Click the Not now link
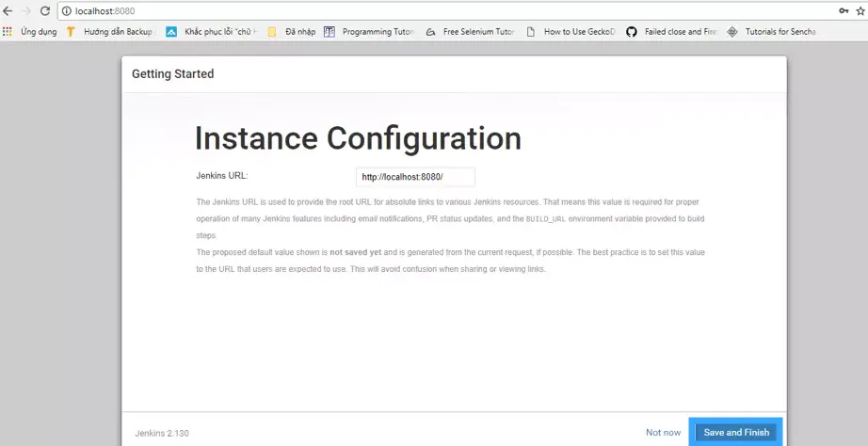Viewport: 868px width, 446px height. pos(663,432)
